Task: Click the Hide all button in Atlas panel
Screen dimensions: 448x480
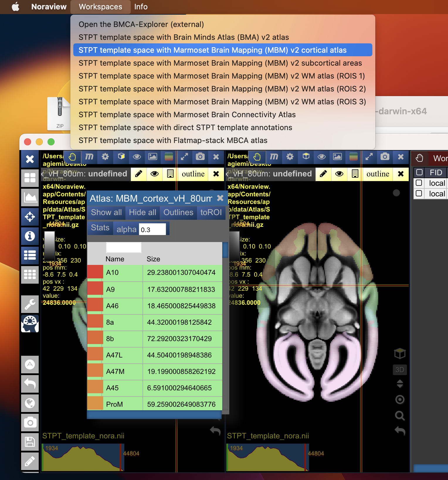Action: click(142, 212)
